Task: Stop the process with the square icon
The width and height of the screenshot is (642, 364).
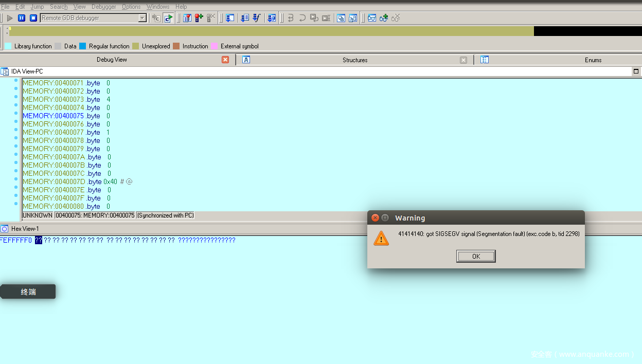Action: click(x=33, y=18)
